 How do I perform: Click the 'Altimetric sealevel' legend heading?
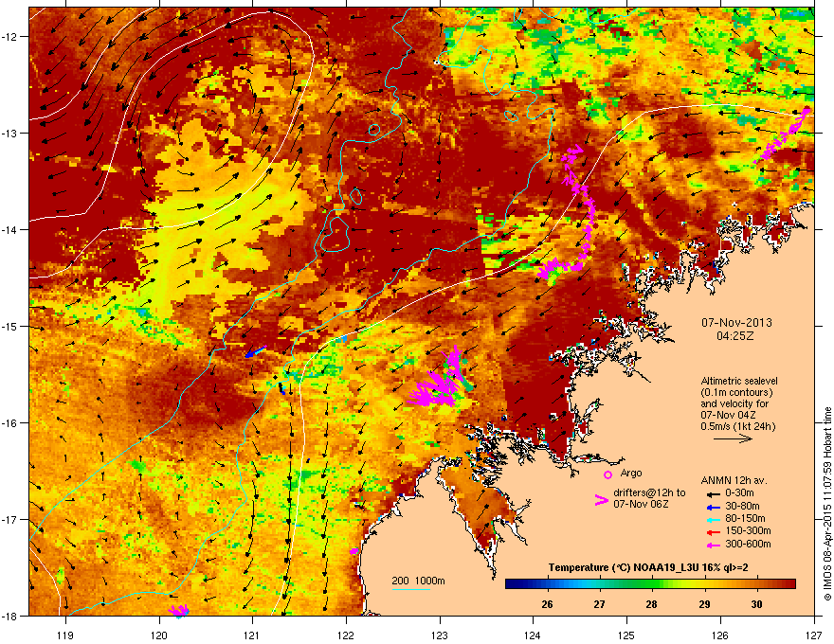point(739,381)
